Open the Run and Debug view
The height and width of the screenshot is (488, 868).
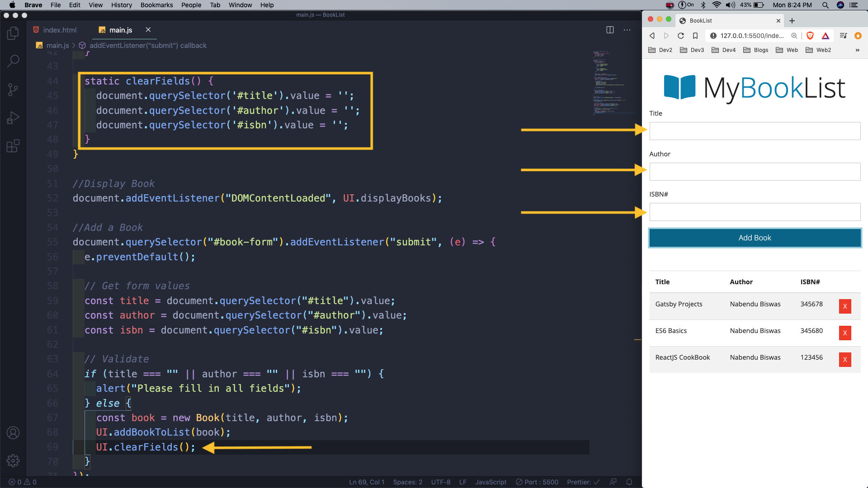(13, 117)
